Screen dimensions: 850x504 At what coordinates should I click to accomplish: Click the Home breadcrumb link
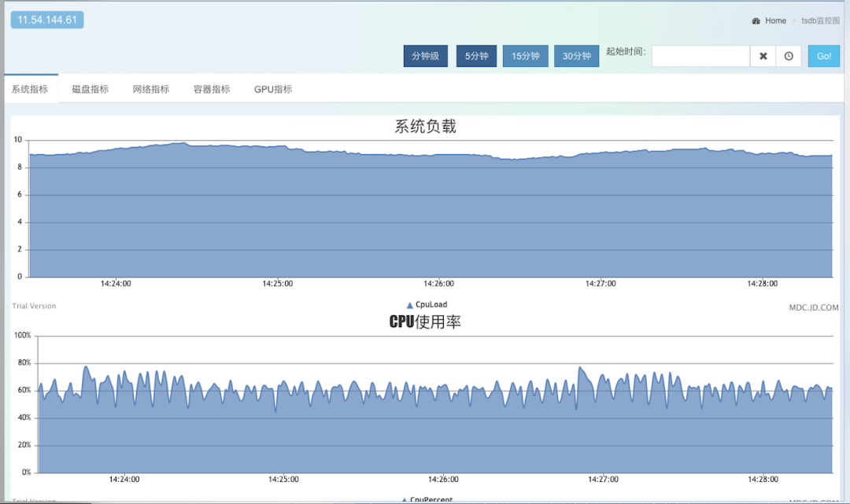[x=775, y=20]
